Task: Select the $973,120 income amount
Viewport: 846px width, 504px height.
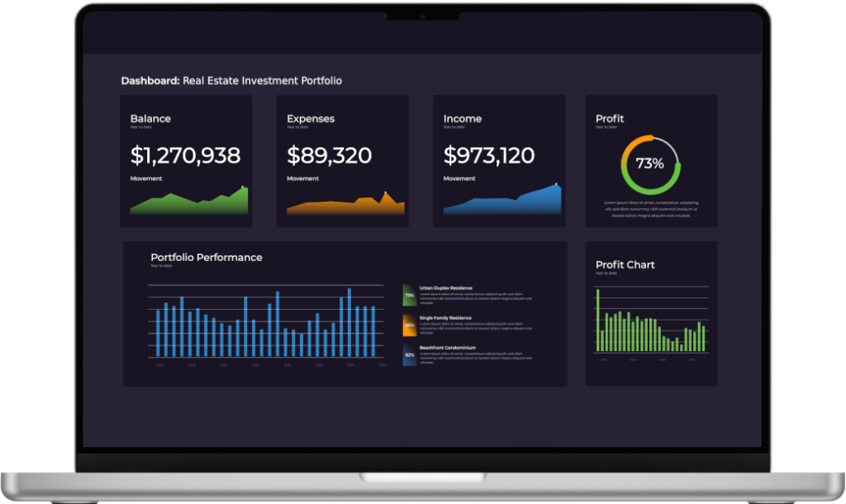Action: pyautogui.click(x=488, y=155)
